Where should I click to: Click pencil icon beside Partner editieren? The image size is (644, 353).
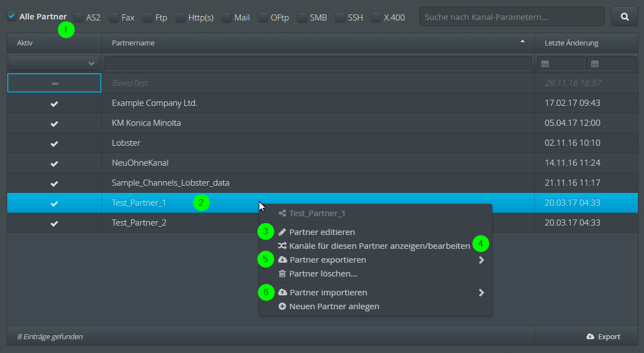(x=282, y=232)
